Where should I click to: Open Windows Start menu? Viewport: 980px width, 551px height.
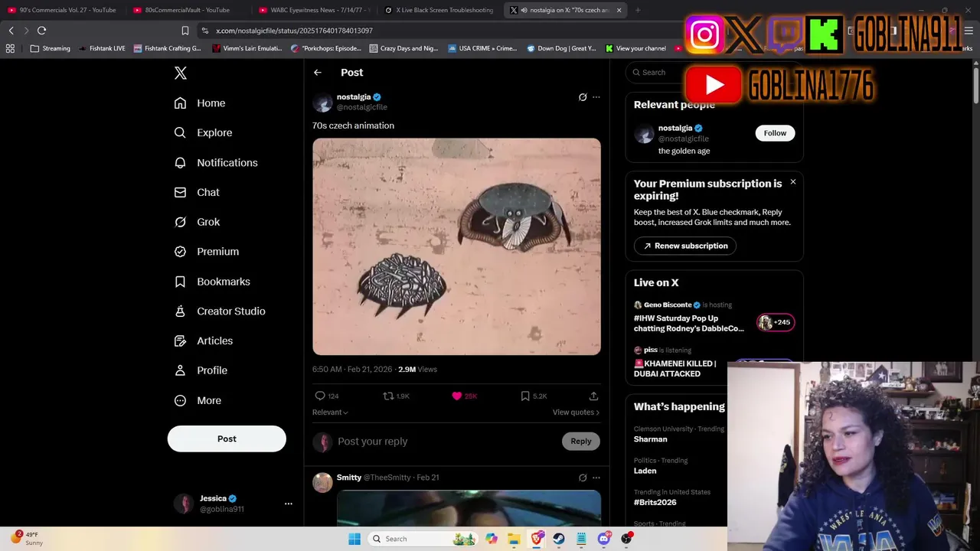[x=354, y=539]
